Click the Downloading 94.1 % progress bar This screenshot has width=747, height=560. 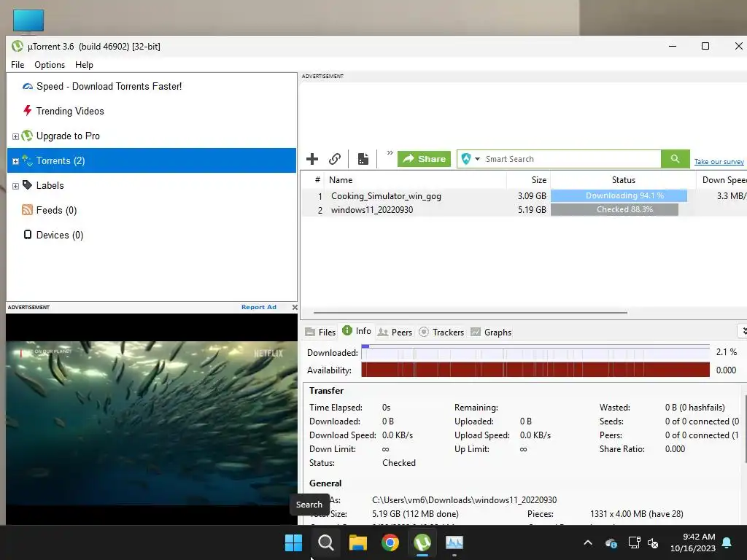(x=619, y=195)
